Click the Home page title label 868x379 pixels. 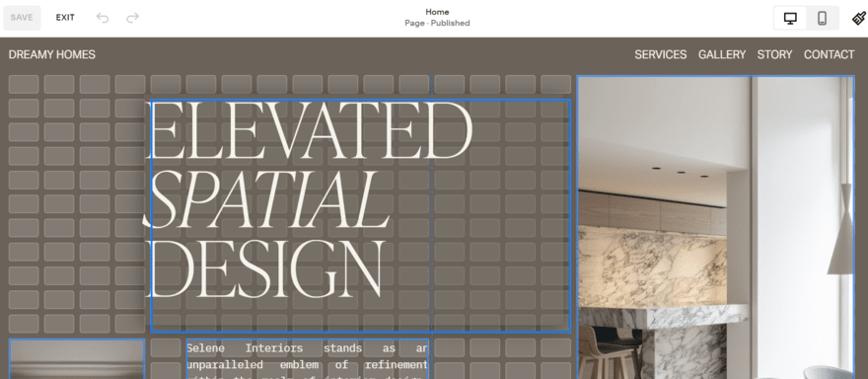[437, 12]
